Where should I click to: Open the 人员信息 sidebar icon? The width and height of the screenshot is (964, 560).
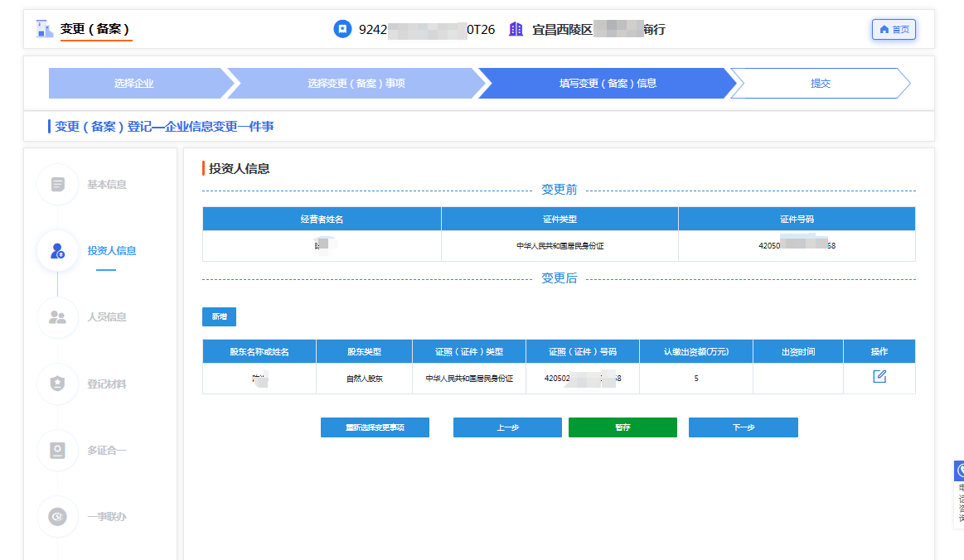point(57,316)
